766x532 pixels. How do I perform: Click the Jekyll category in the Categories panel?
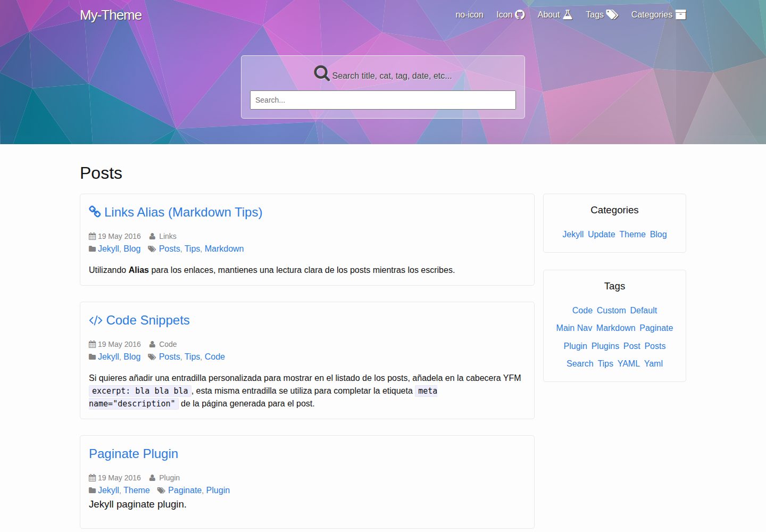pyautogui.click(x=573, y=235)
